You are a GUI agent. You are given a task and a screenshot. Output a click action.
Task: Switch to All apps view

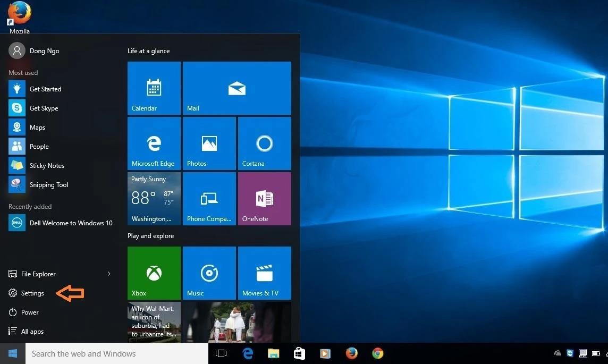point(31,331)
